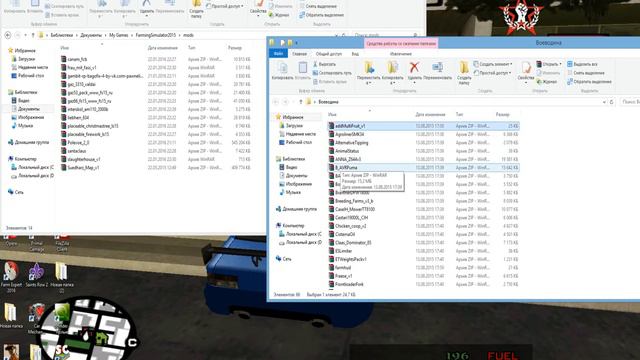Viewport: 640px width, 360px height.
Task: Click the Копировать icon in Воеводина window ribbon
Action: (x=282, y=68)
